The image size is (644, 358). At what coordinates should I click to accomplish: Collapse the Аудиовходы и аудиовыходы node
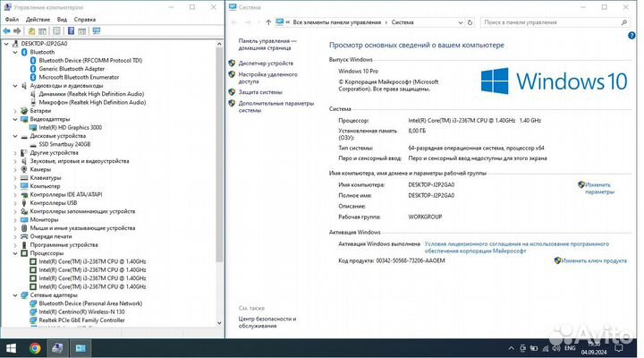[x=15, y=86]
